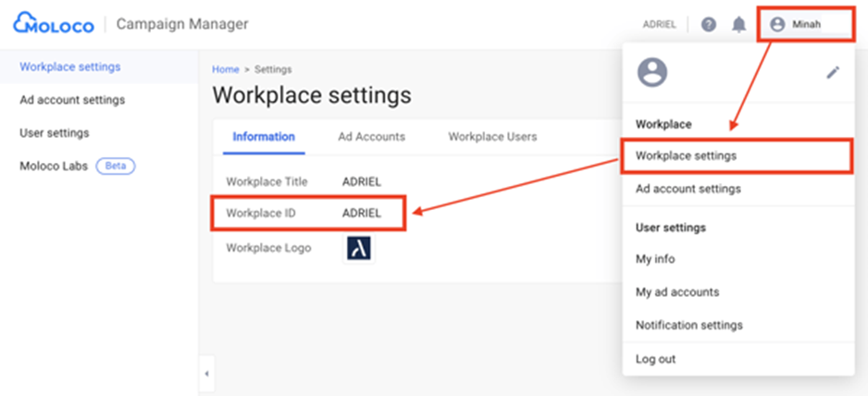Image resolution: width=868 pixels, height=396 pixels.
Task: Collapse the sidebar with the arrow handle
Action: coord(206,374)
